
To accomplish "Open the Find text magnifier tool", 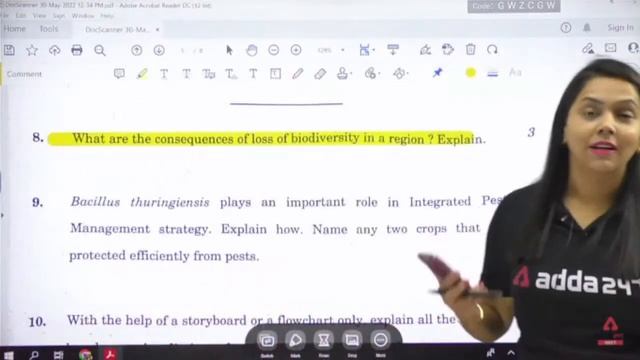I will coord(100,50).
